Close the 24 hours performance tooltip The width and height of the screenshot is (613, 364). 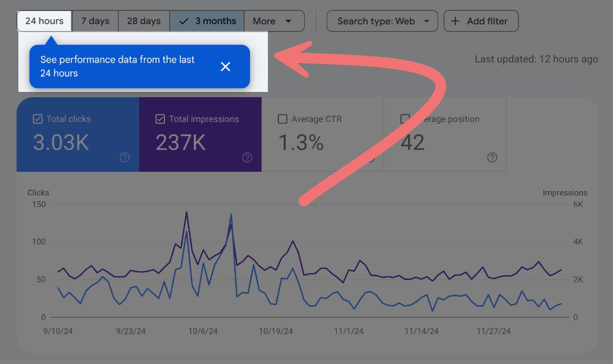tap(225, 67)
